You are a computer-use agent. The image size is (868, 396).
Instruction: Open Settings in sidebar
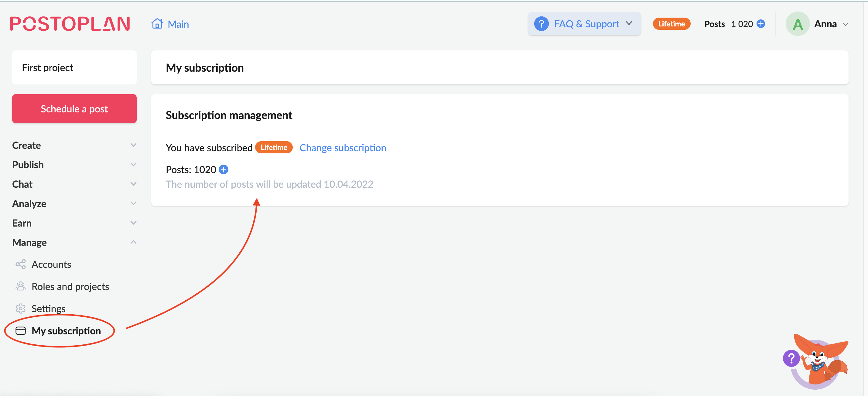(x=49, y=309)
